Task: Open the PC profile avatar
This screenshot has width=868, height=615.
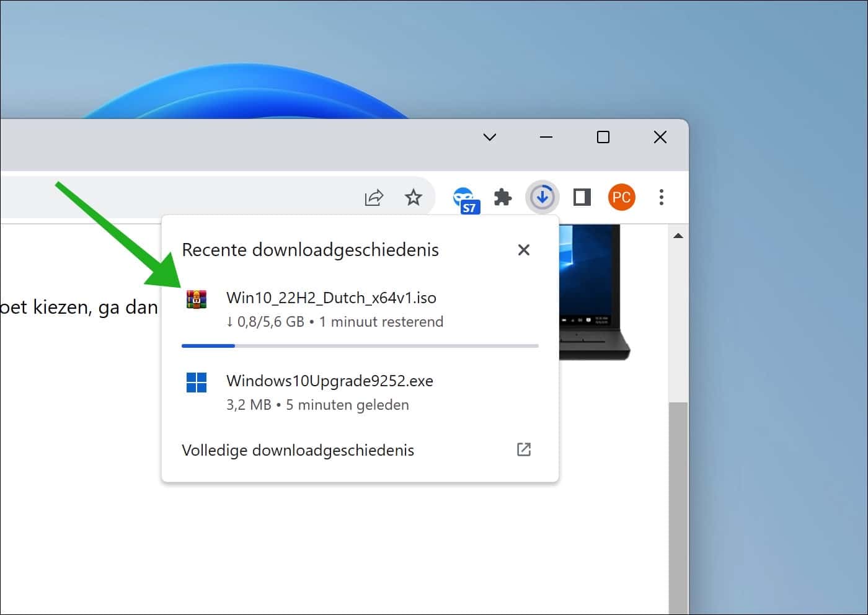Action: (622, 197)
